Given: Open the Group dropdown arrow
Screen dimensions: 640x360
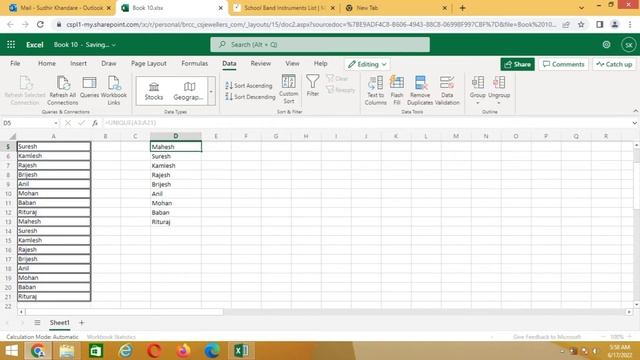Looking at the screenshot, I should click(478, 103).
